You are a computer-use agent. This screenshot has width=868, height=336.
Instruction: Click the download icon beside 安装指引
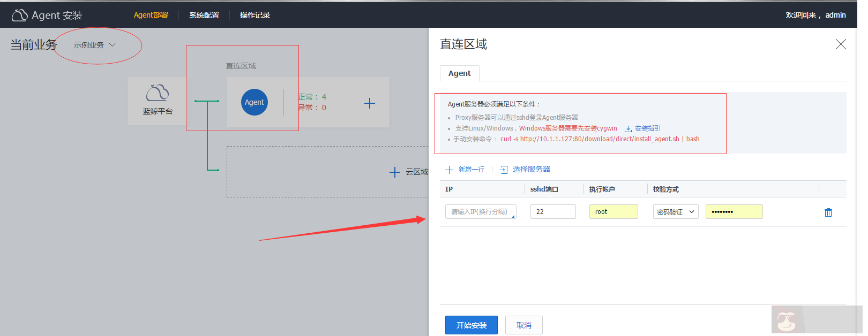pos(628,129)
